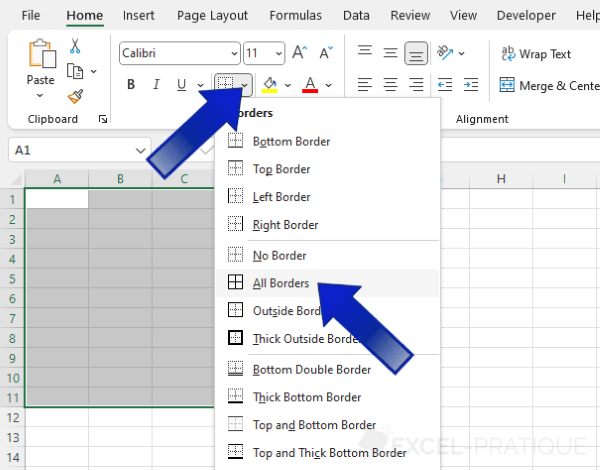Viewport: 600px width, 470px height.
Task: Open the Calibri font name dropdown
Action: 234,53
